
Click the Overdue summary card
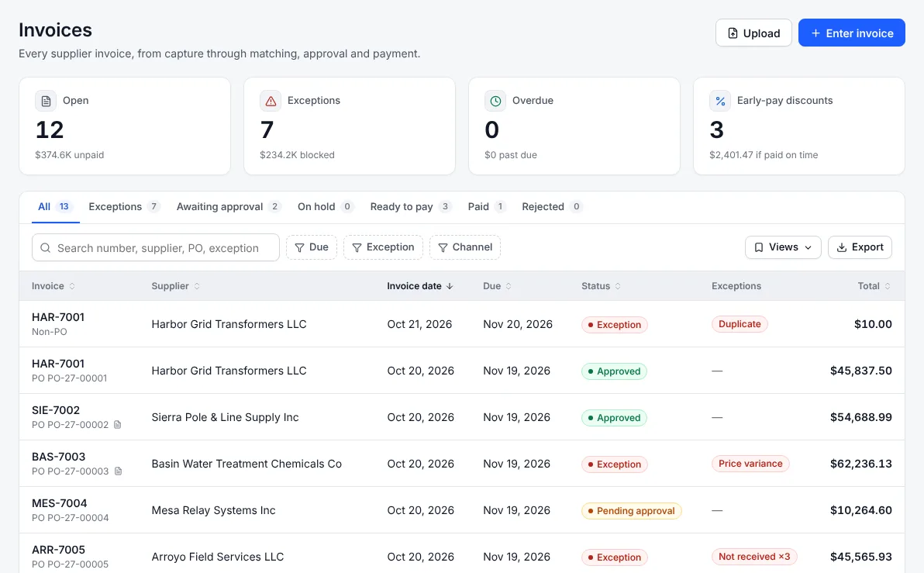tap(574, 126)
